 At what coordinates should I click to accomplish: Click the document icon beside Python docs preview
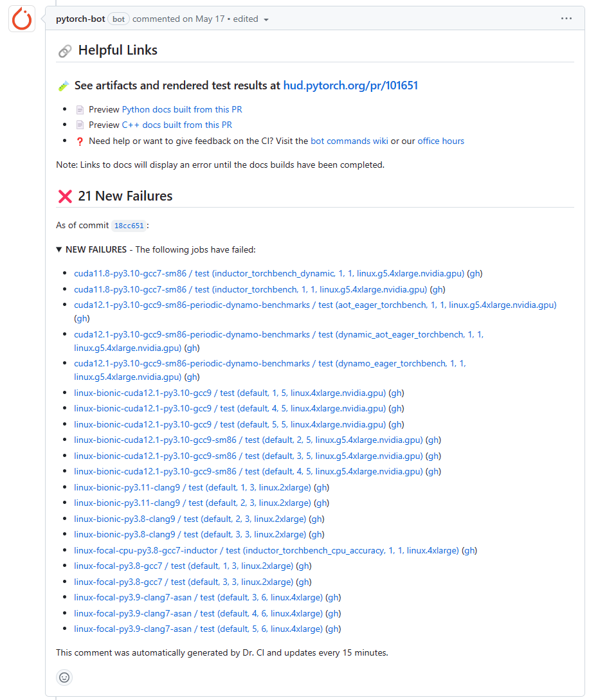coord(80,110)
